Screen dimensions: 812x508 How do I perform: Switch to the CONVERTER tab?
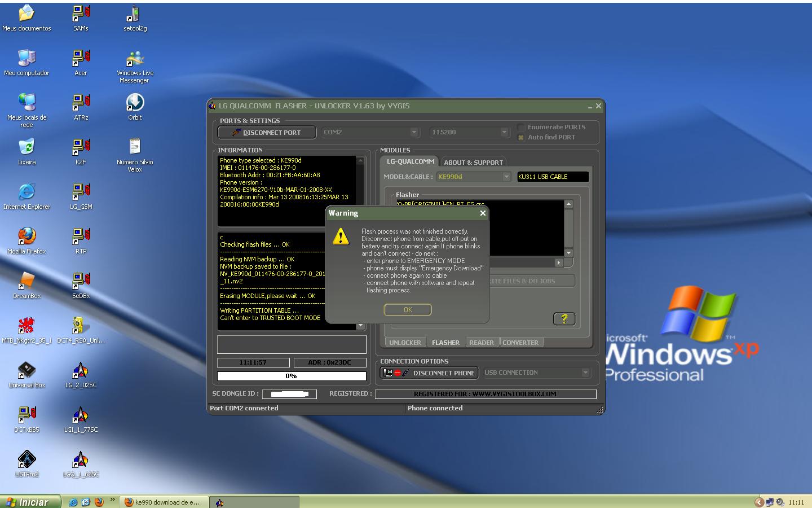[520, 343]
